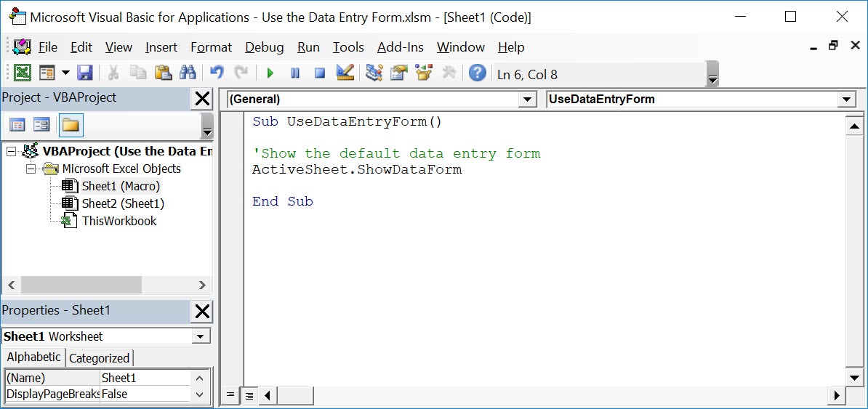Click Project panel horizontal scrollbar right arrow

point(202,285)
